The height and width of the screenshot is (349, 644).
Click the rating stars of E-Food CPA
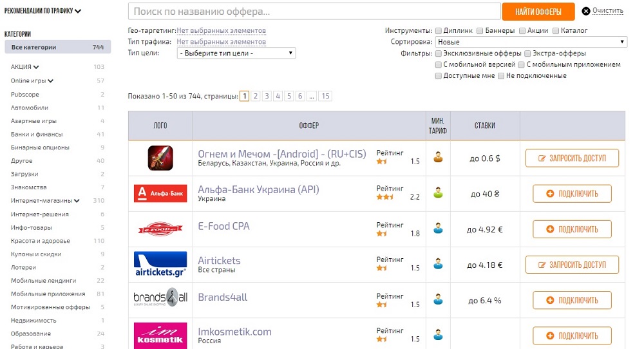point(382,233)
